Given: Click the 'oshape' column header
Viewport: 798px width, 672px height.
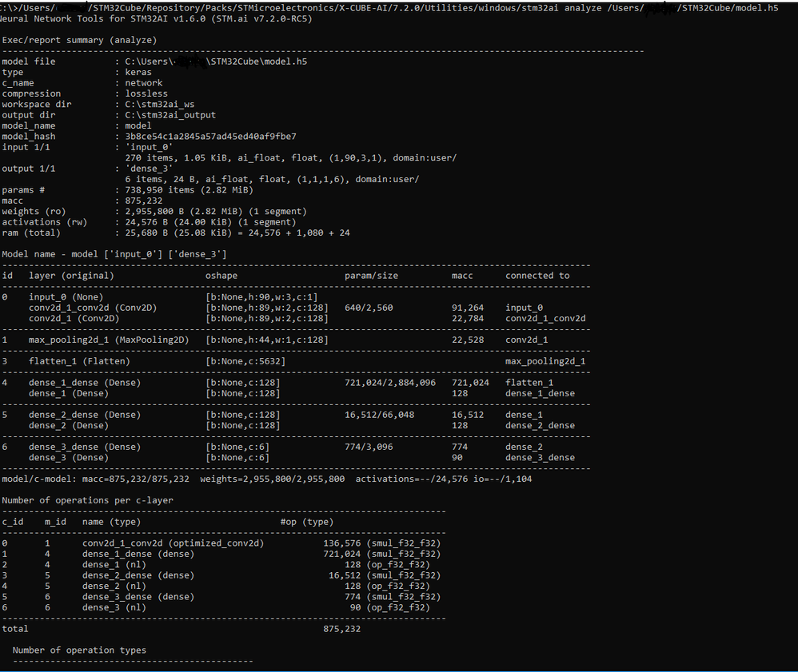Looking at the screenshot, I should click(x=221, y=276).
